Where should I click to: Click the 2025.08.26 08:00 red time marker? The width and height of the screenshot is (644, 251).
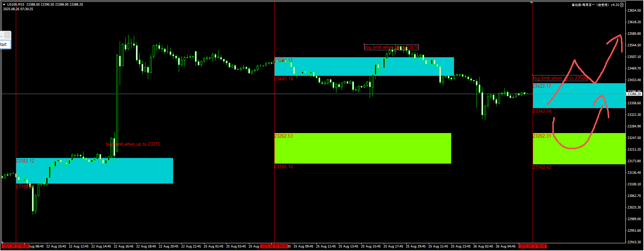pyautogui.click(x=533, y=246)
